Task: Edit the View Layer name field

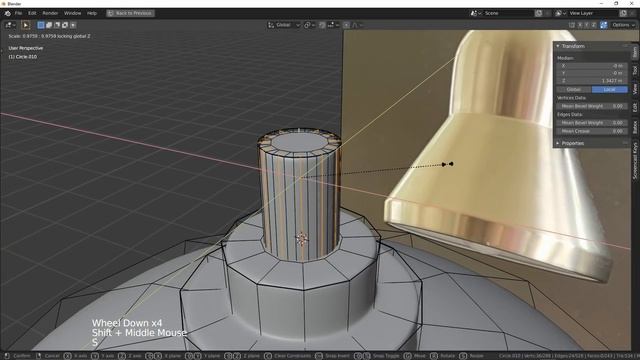Action: (593, 13)
